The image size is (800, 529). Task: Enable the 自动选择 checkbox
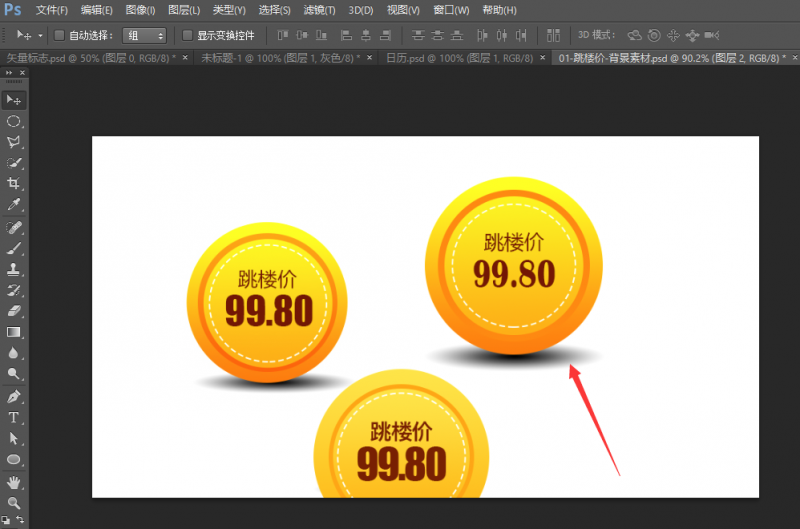point(59,35)
